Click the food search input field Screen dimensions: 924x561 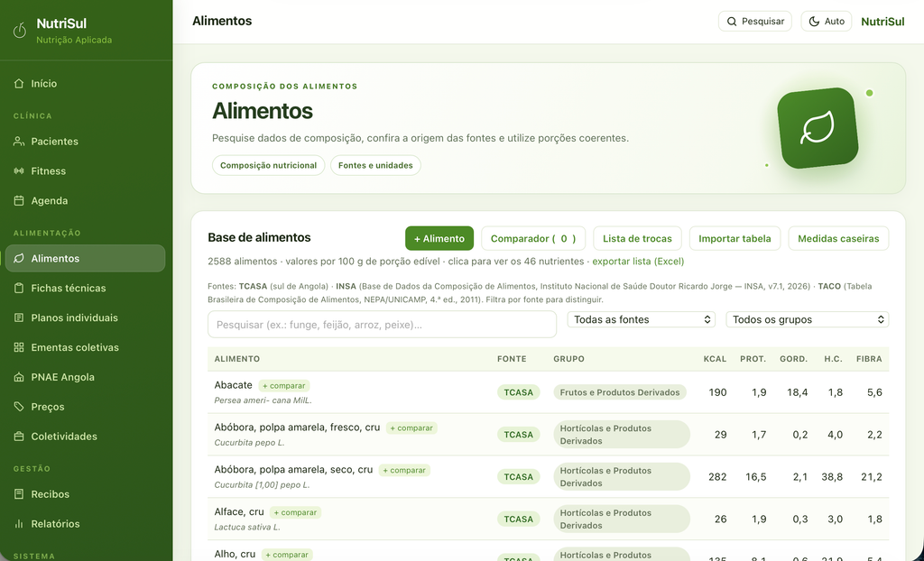tap(382, 325)
